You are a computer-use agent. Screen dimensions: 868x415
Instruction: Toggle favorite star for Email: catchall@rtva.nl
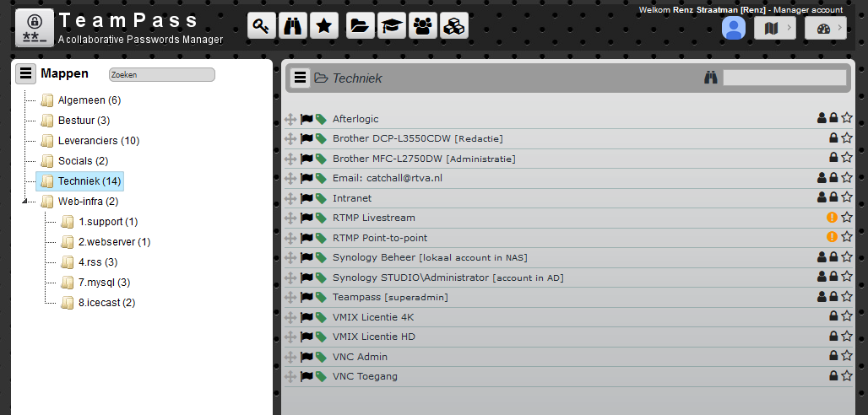click(x=847, y=177)
